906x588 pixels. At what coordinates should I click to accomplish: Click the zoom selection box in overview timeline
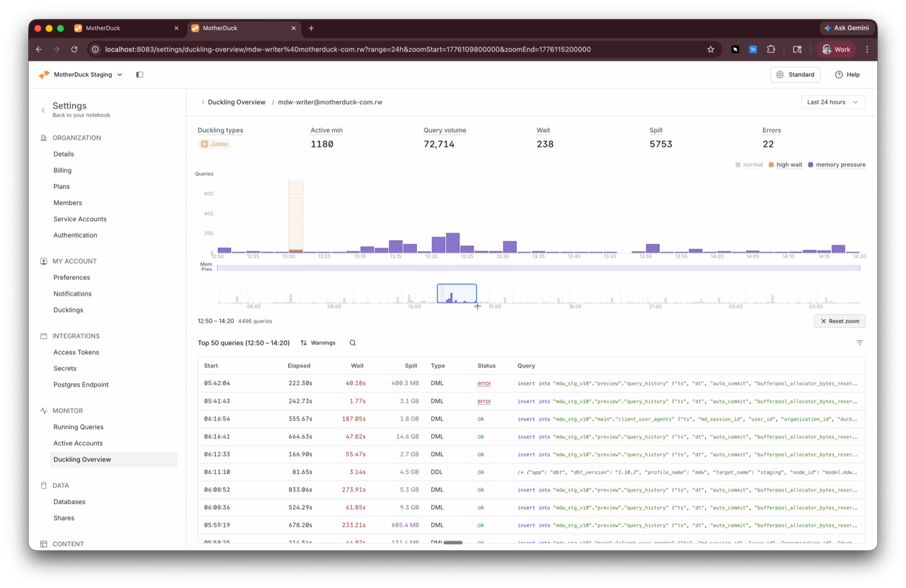tap(457, 293)
